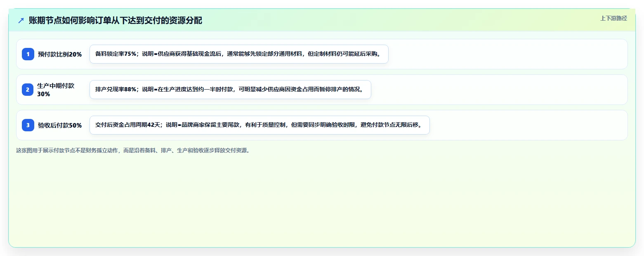Open the 备料锁定率75% description box
This screenshot has height=256, width=644.
point(239,54)
